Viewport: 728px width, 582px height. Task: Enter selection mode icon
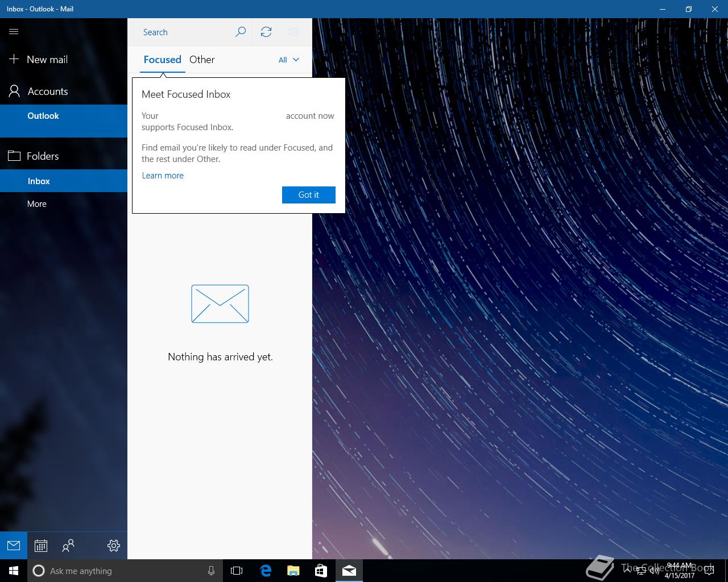(293, 32)
